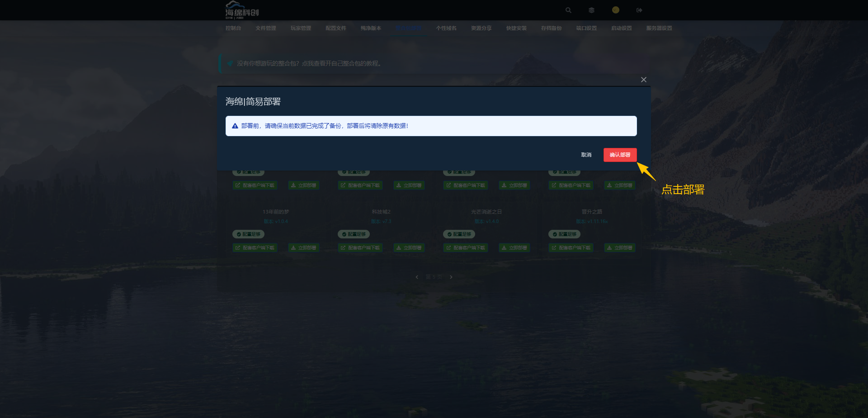Open the 存档备份 tab
The height and width of the screenshot is (418, 868).
[x=551, y=28]
